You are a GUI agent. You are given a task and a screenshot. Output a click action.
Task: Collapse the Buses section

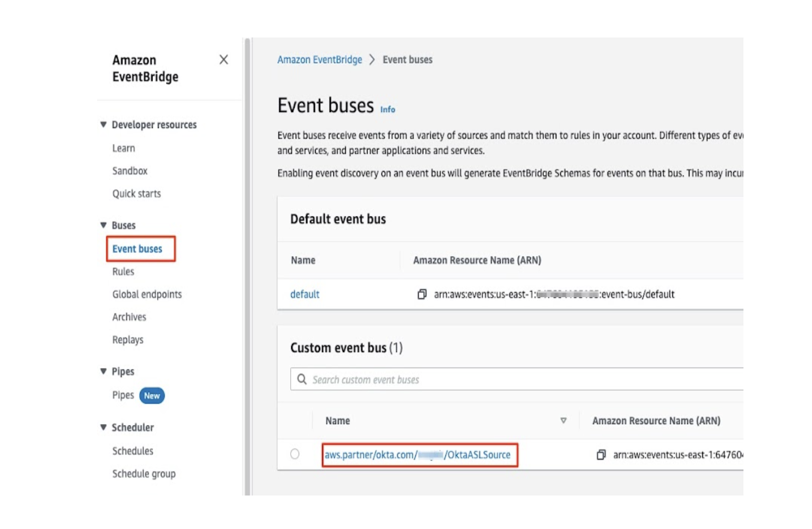[x=104, y=225]
